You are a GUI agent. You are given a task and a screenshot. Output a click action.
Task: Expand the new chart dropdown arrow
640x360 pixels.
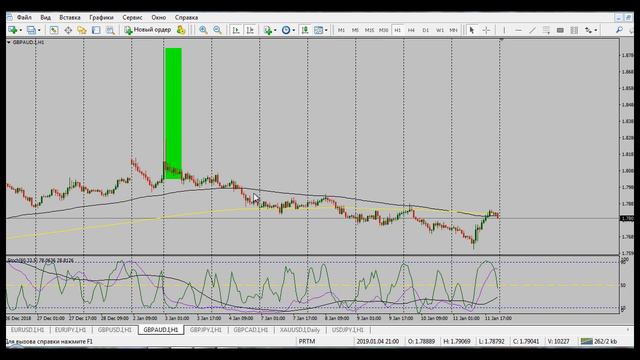(x=20, y=30)
